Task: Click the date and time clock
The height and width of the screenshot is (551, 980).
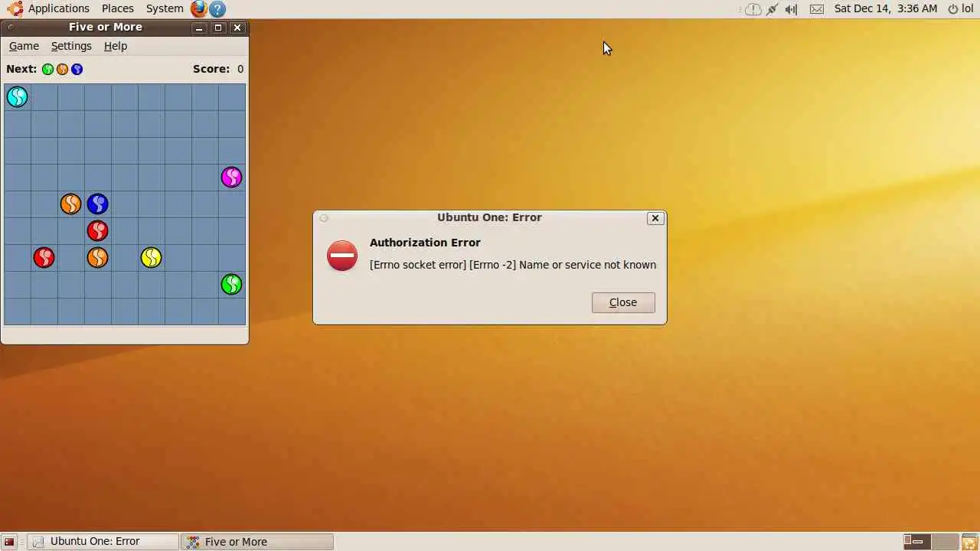Action: [886, 8]
